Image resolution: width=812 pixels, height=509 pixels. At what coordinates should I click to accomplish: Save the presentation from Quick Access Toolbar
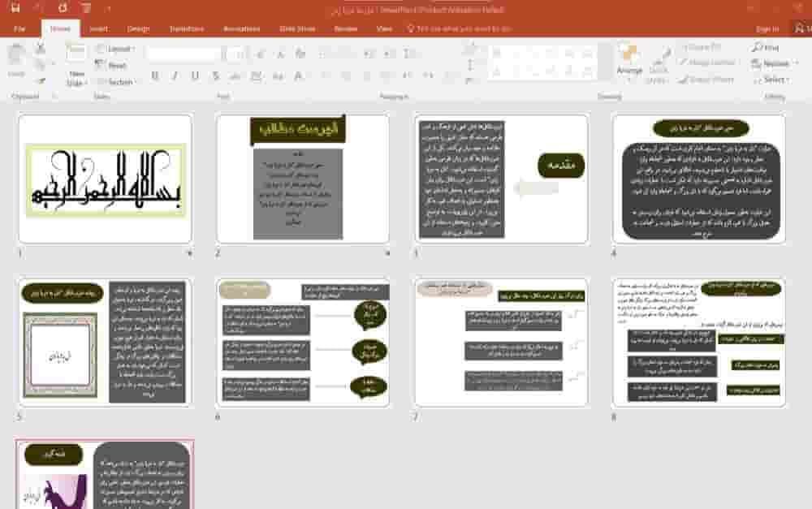click(15, 8)
